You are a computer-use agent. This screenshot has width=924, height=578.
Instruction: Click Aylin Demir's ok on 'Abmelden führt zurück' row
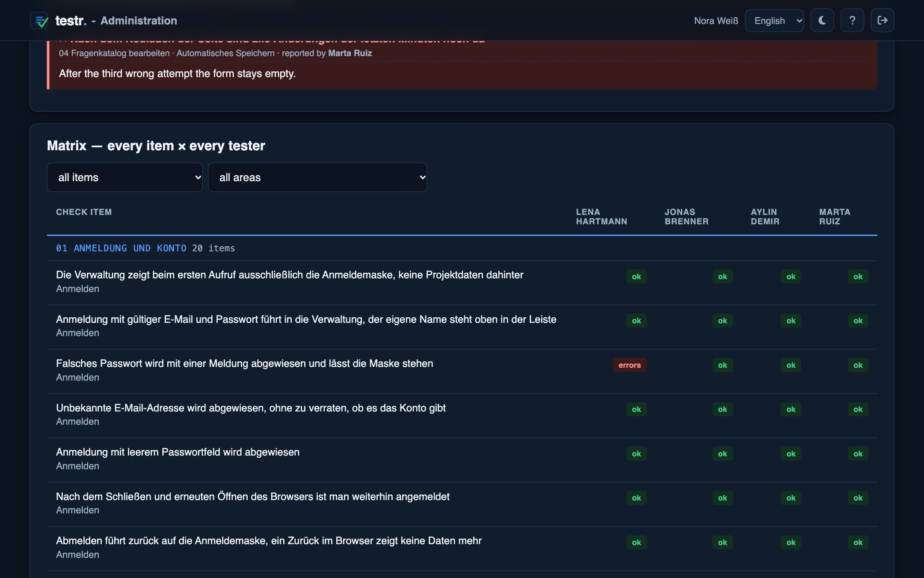click(x=791, y=542)
